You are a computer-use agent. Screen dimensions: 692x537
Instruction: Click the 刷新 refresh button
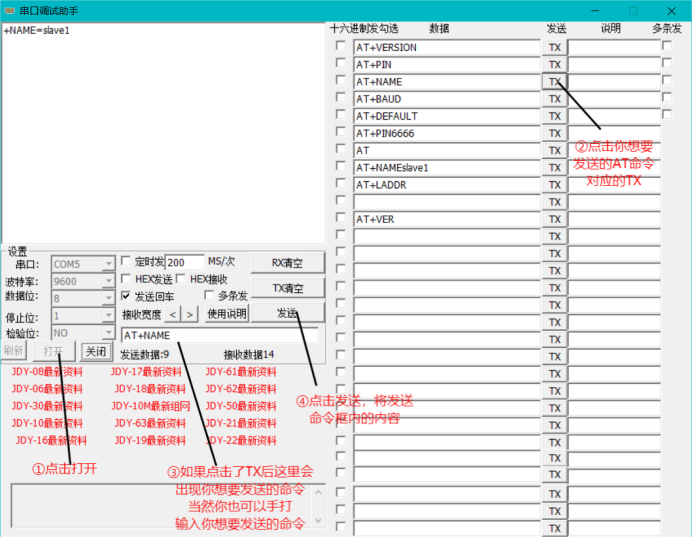point(14,351)
